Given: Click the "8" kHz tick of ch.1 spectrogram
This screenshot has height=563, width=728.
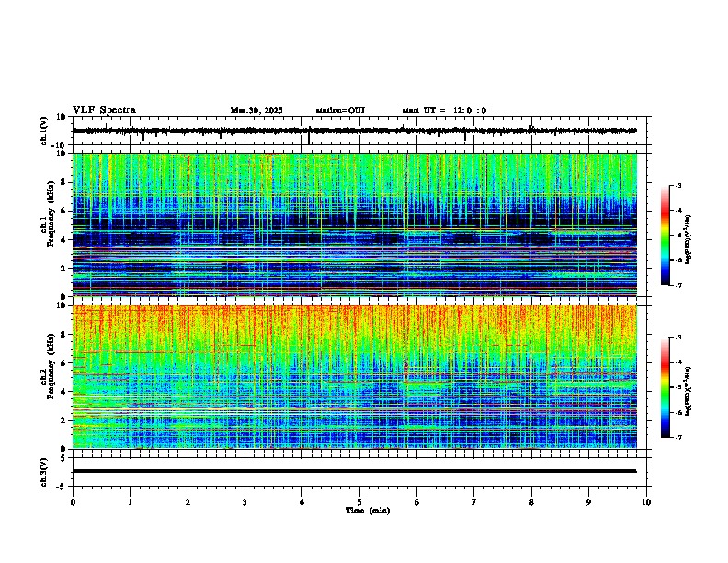Looking at the screenshot, I should coord(63,182).
